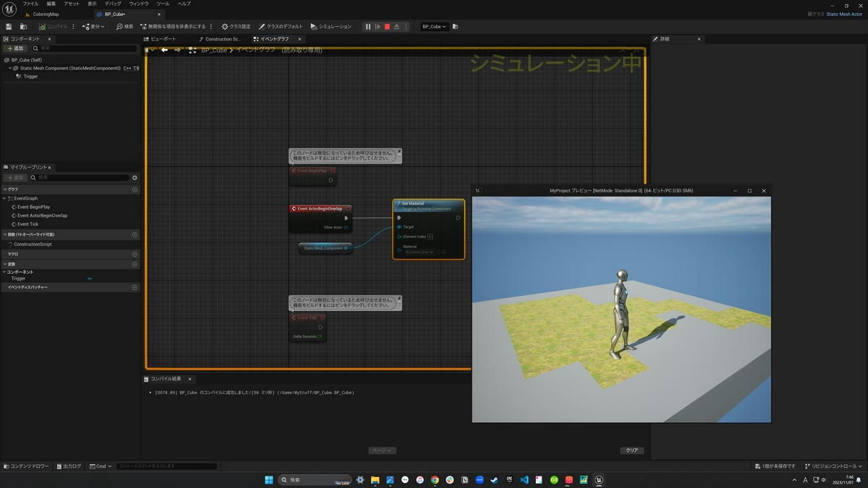Save the blueprint with the floppy disk icon
Image resolution: width=868 pixels, height=488 pixels.
[9, 27]
